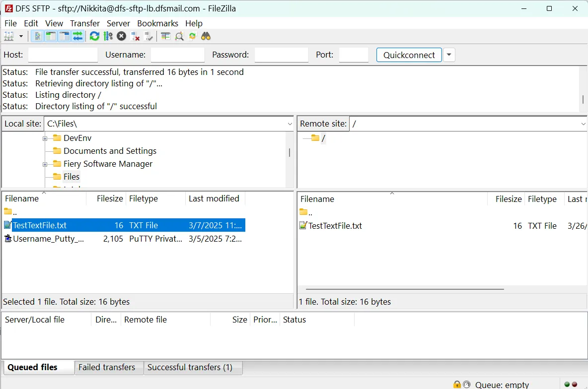Screen dimensions: 588x389
Task: Open the Transfer menu
Action: pyautogui.click(x=85, y=23)
